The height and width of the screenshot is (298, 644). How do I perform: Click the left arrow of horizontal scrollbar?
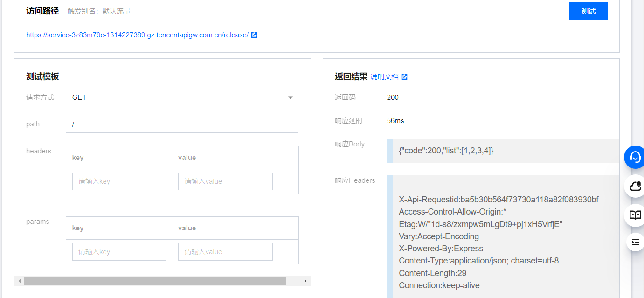[19, 281]
